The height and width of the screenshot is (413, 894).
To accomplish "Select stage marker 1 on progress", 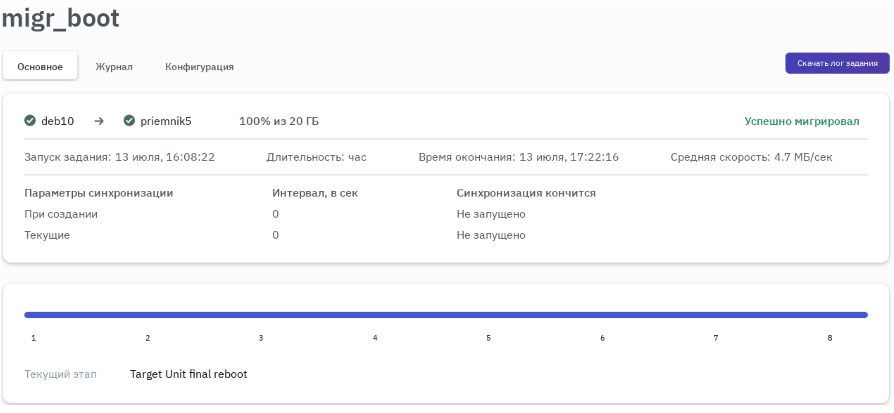I will click(33, 338).
